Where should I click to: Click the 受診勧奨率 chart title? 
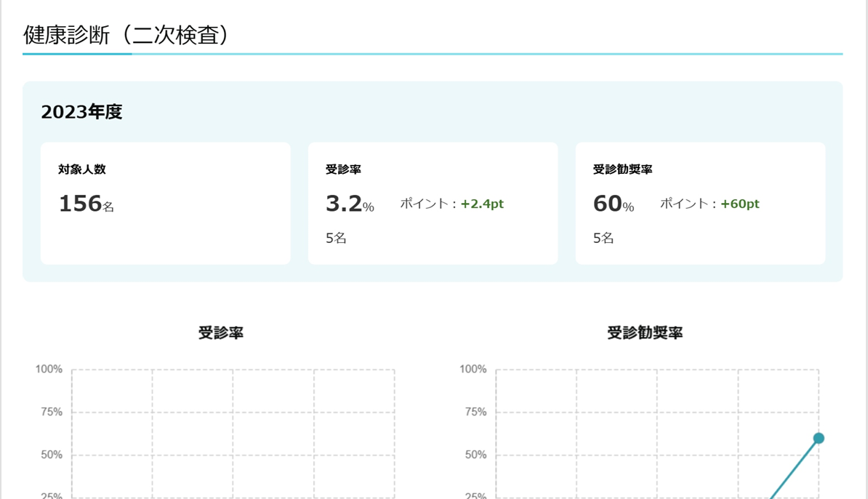pyautogui.click(x=645, y=333)
